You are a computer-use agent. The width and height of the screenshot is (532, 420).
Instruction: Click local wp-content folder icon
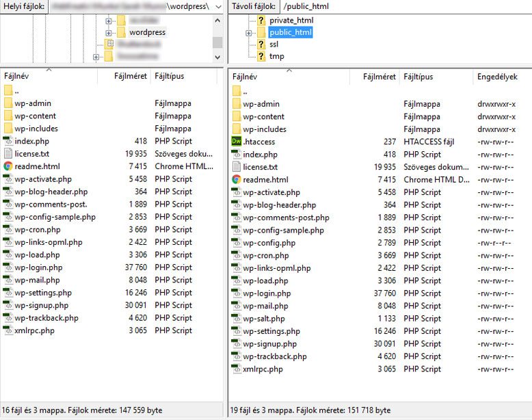pos(8,116)
